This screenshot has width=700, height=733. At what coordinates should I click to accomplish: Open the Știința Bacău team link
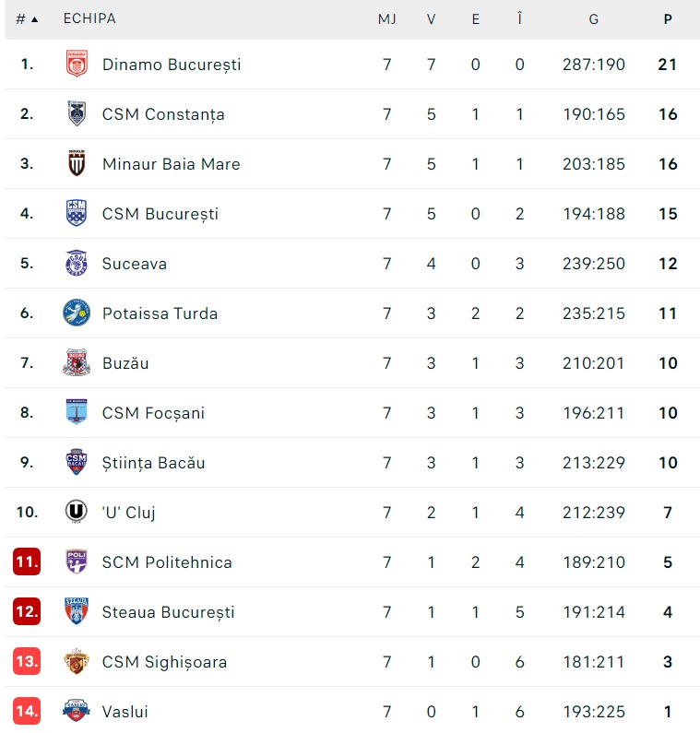153,463
